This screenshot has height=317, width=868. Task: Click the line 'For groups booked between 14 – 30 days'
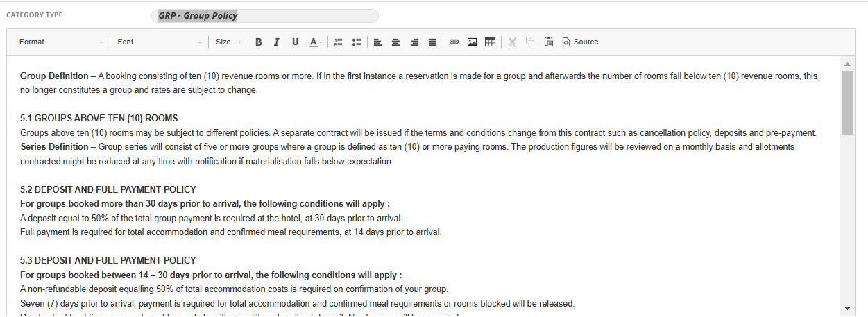[x=211, y=275]
